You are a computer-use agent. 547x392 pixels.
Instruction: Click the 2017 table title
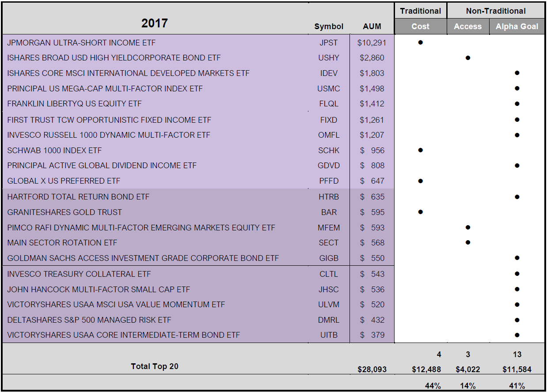(x=155, y=23)
